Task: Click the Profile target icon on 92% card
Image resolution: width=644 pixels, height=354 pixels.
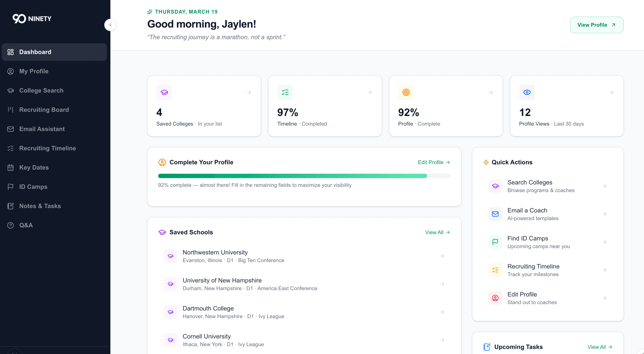Action: click(x=406, y=92)
